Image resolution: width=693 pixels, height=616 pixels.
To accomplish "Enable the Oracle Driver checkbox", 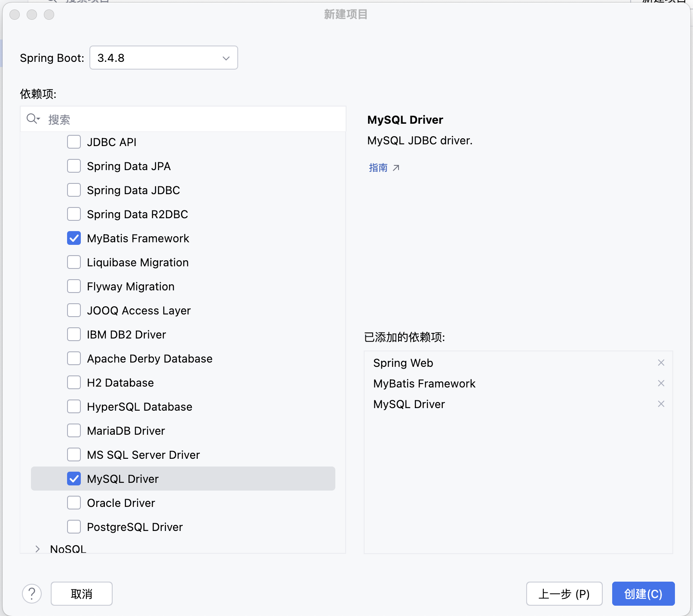I will tap(74, 503).
